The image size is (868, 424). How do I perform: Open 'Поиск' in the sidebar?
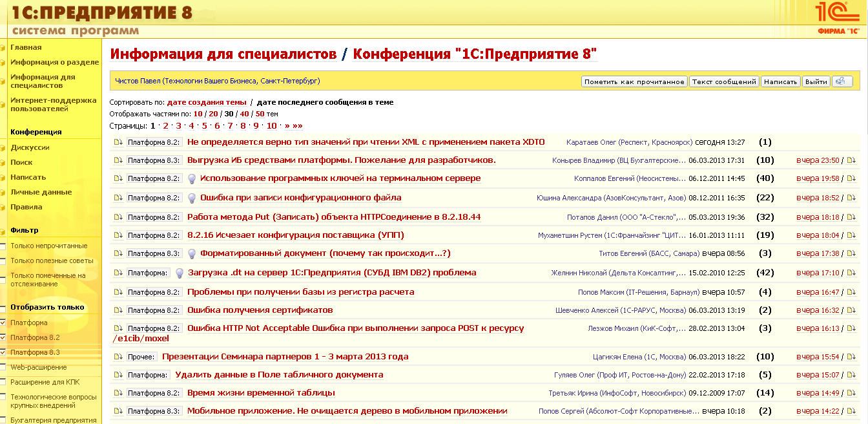click(21, 162)
